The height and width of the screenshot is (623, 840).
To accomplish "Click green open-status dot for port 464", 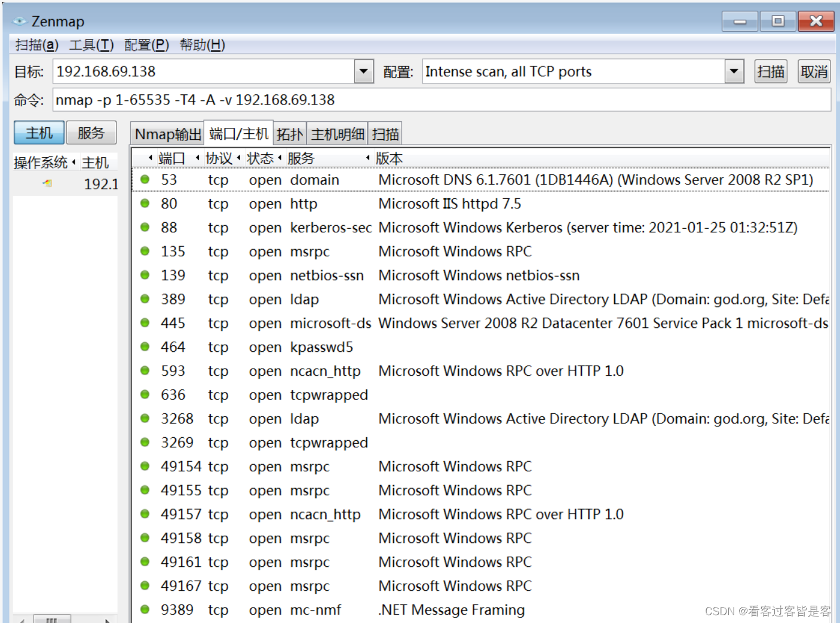I will pyautogui.click(x=145, y=346).
